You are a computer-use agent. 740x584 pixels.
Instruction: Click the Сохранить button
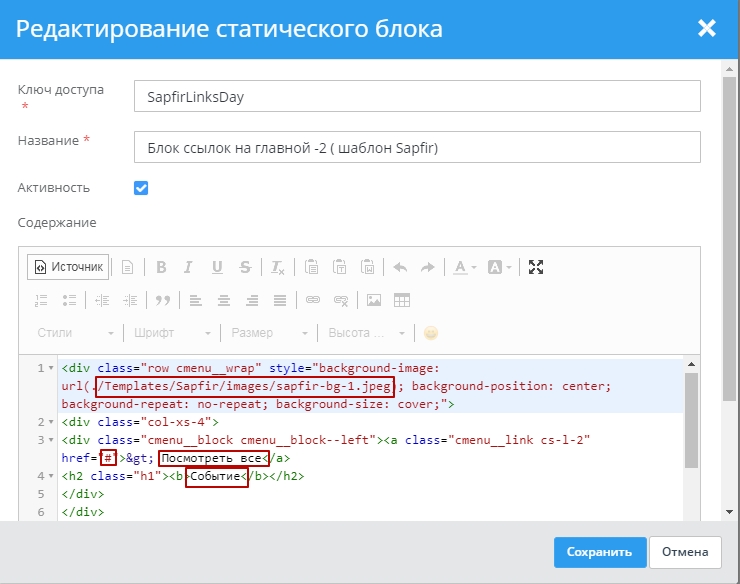click(x=598, y=552)
